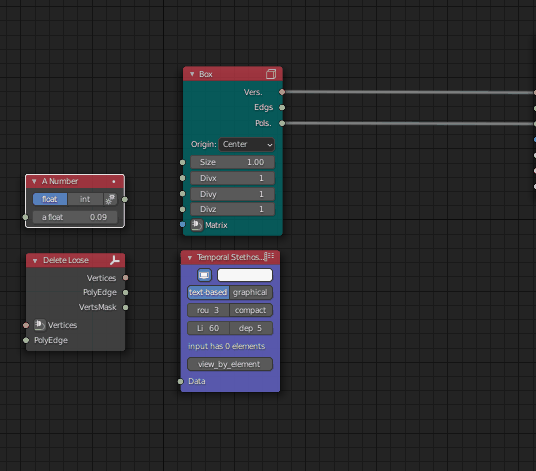
Task: Click the Divx input socket on Box
Action: tap(183, 178)
